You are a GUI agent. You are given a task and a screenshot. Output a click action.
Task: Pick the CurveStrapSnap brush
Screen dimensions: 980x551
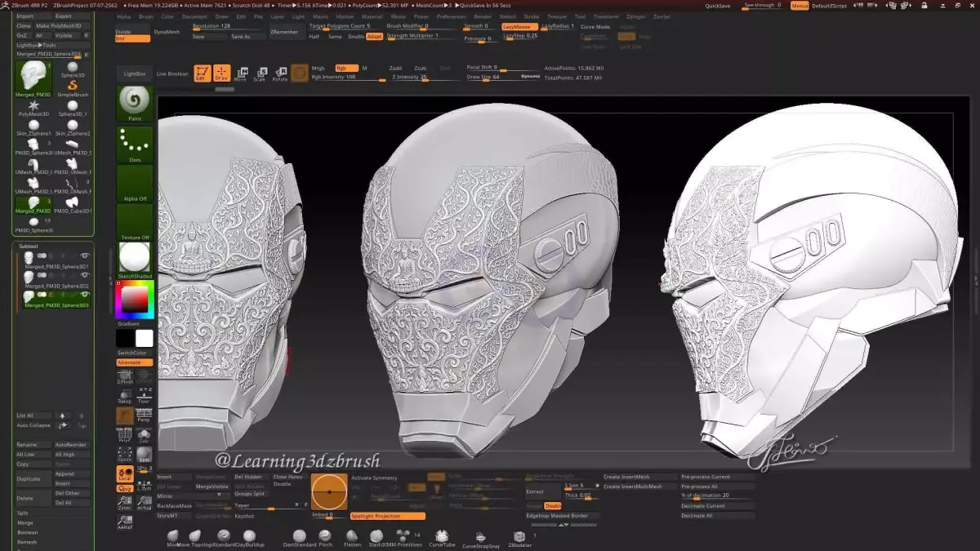pyautogui.click(x=480, y=540)
